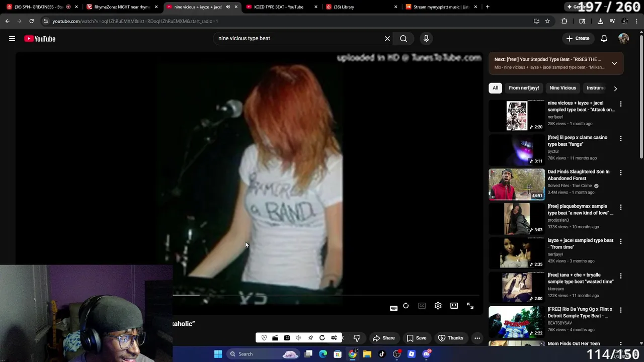Expand the Next mix queue panel

point(614,63)
